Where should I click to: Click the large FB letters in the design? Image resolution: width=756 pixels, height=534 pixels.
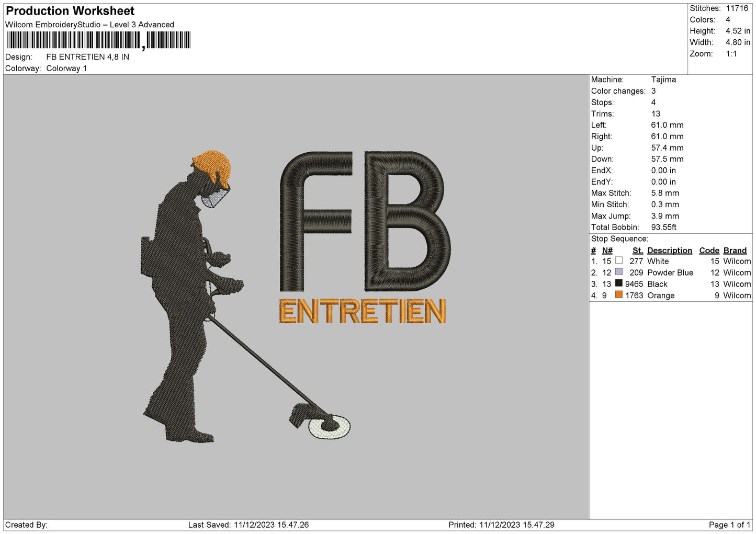coord(365,221)
